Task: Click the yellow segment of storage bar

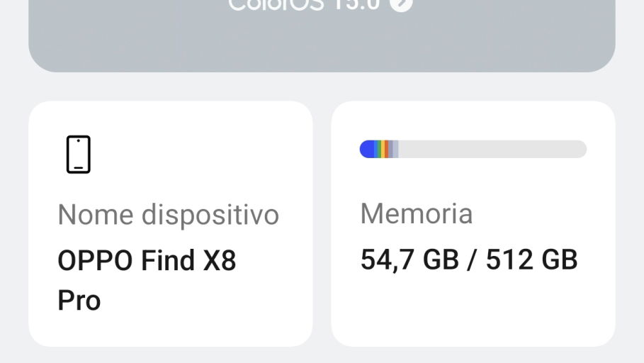Action: tap(383, 149)
